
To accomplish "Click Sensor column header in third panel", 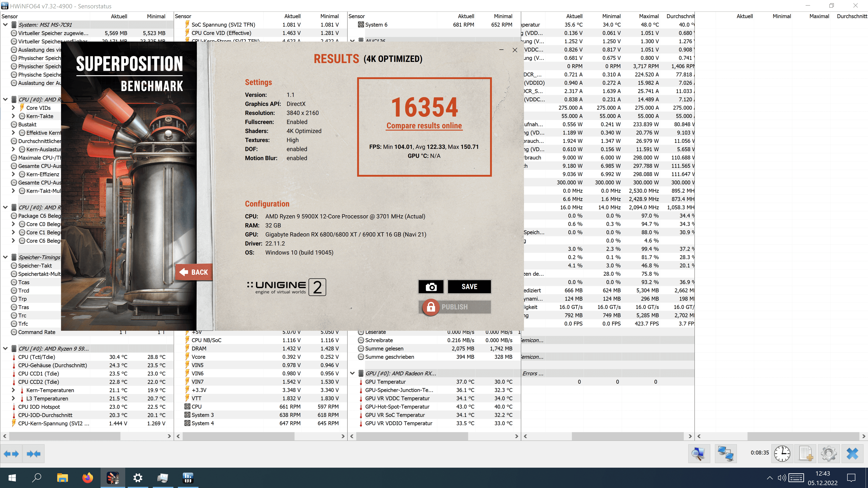I will [x=356, y=16].
